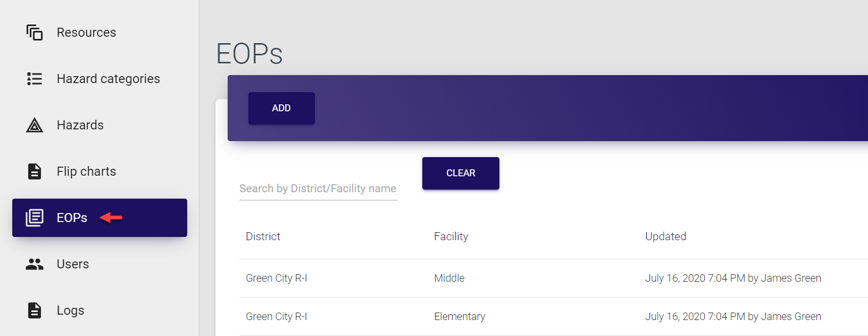Screen dimensions: 868x336
Task: Focus the District/Facility name search field
Action: click(318, 189)
